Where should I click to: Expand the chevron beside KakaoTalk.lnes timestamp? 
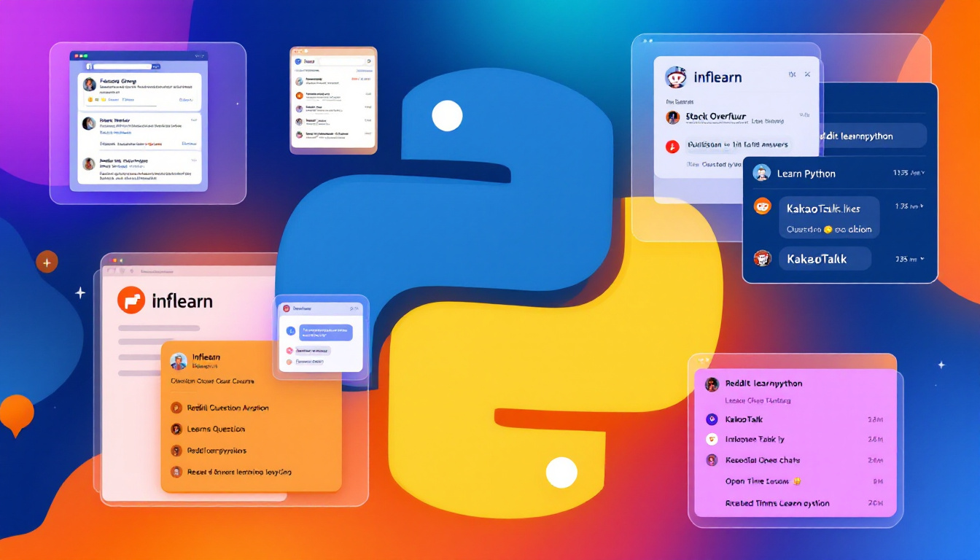click(922, 206)
